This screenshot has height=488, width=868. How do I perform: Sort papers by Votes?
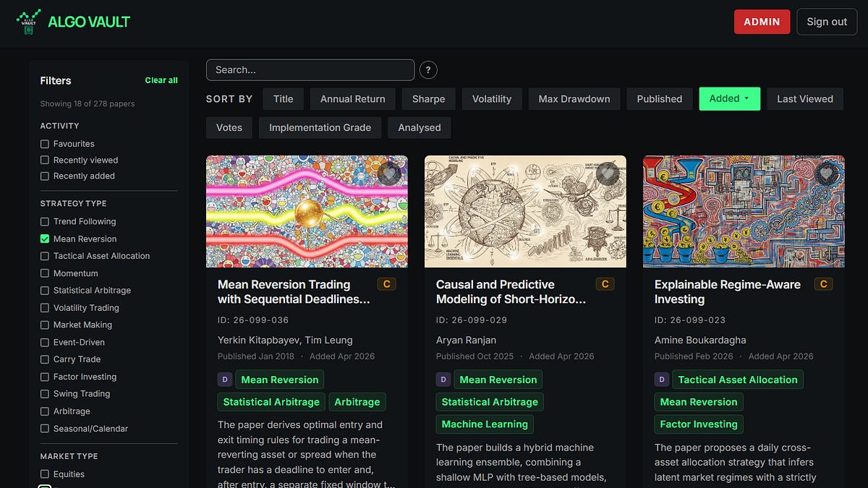pyautogui.click(x=229, y=127)
